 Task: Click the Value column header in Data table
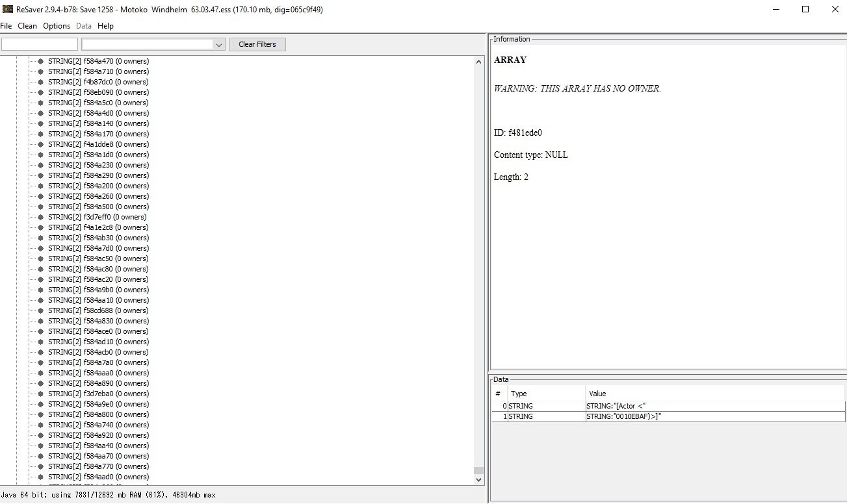[x=715, y=394]
